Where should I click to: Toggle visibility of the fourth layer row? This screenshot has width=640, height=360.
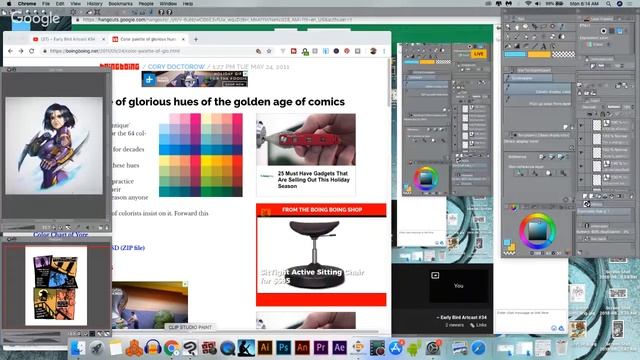click(x=581, y=166)
